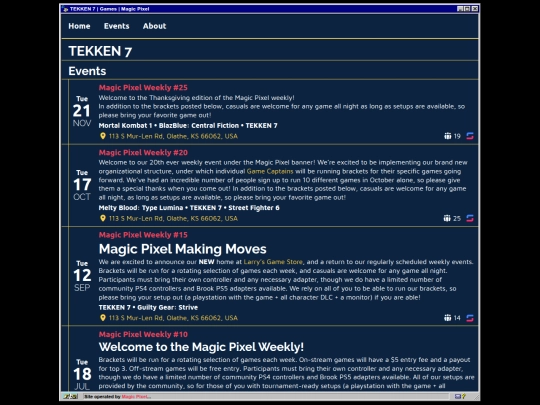
Task: Go to the Events page in the nav bar
Action: tap(116, 26)
